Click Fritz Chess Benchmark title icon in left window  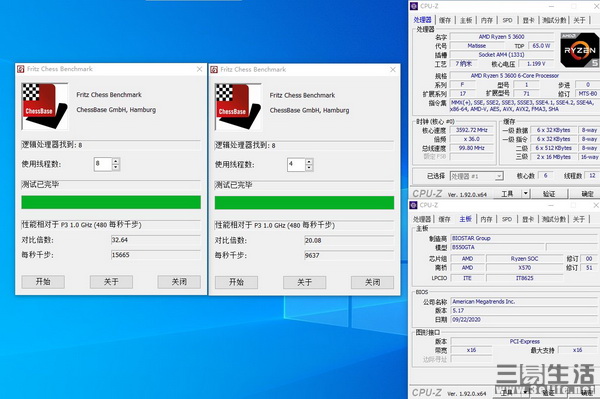tap(21, 69)
